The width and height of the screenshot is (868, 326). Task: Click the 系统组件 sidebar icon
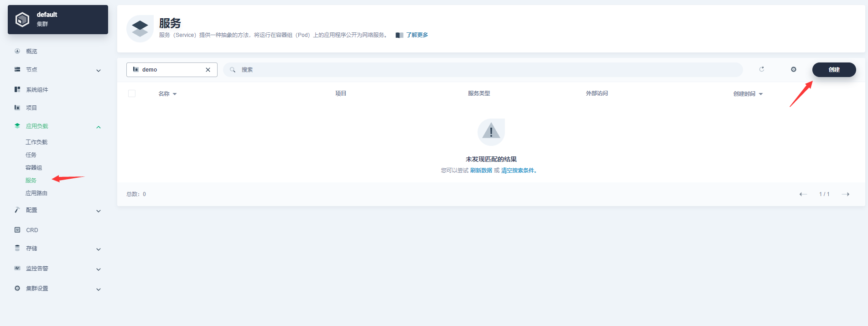(17, 89)
